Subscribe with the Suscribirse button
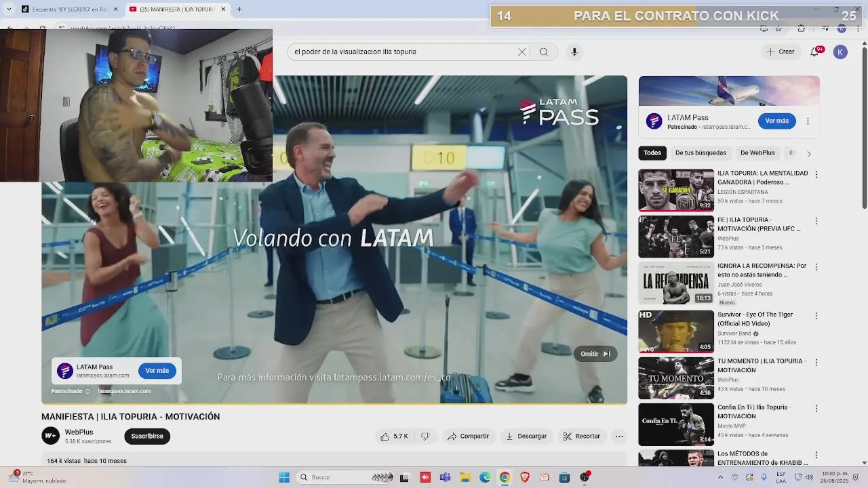 tap(147, 436)
